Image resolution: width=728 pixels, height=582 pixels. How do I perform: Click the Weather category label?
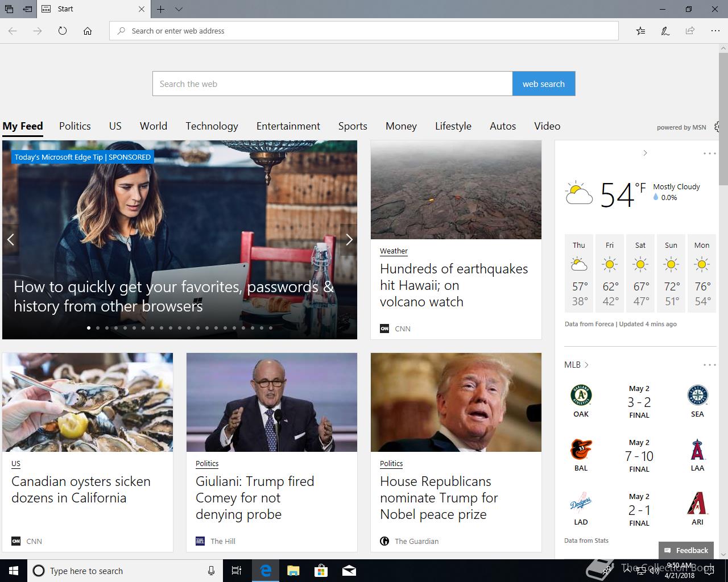pyautogui.click(x=394, y=251)
